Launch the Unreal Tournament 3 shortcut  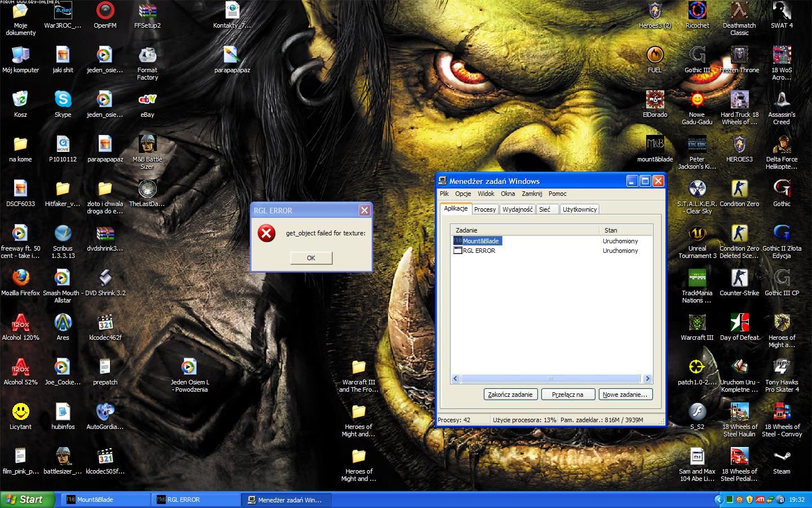[x=697, y=242]
